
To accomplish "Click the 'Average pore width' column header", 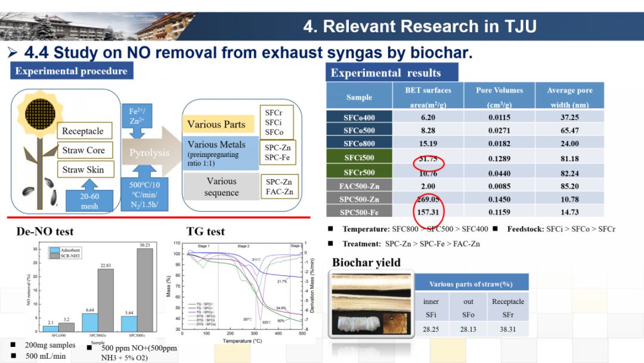I will coord(569,97).
